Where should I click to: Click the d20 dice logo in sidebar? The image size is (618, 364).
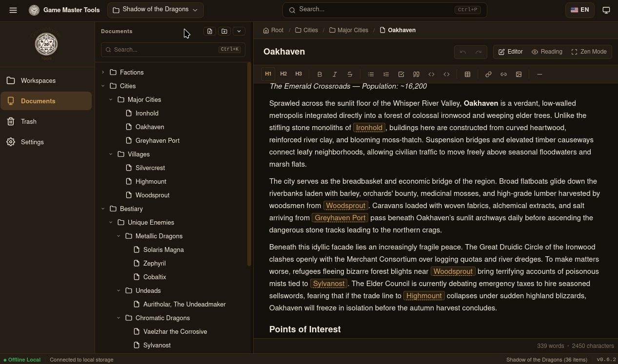pos(46,44)
